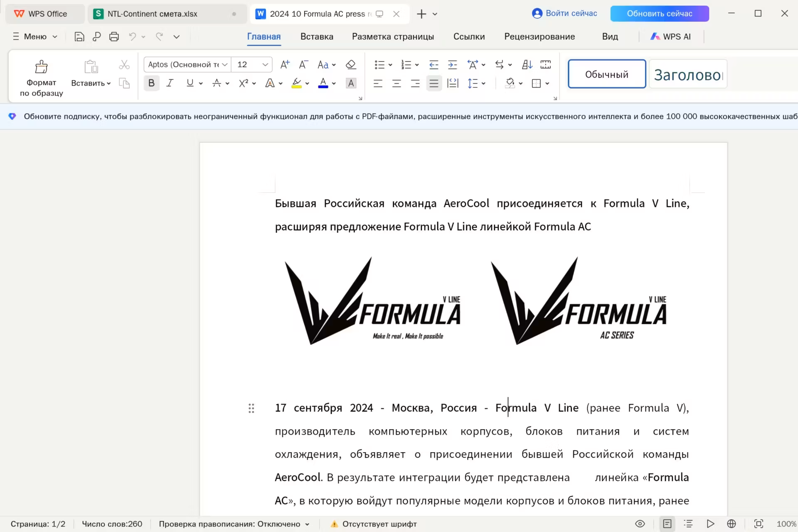Open the Вид ribbon tab
798x532 pixels.
610,37
